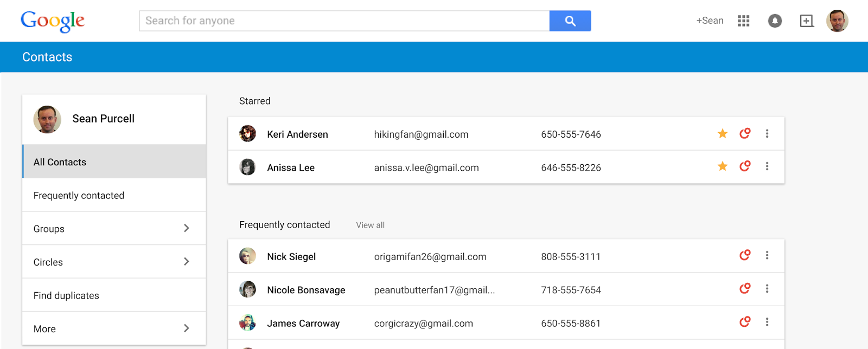This screenshot has width=868, height=349.
Task: Expand Circles in the sidebar
Action: click(x=186, y=262)
